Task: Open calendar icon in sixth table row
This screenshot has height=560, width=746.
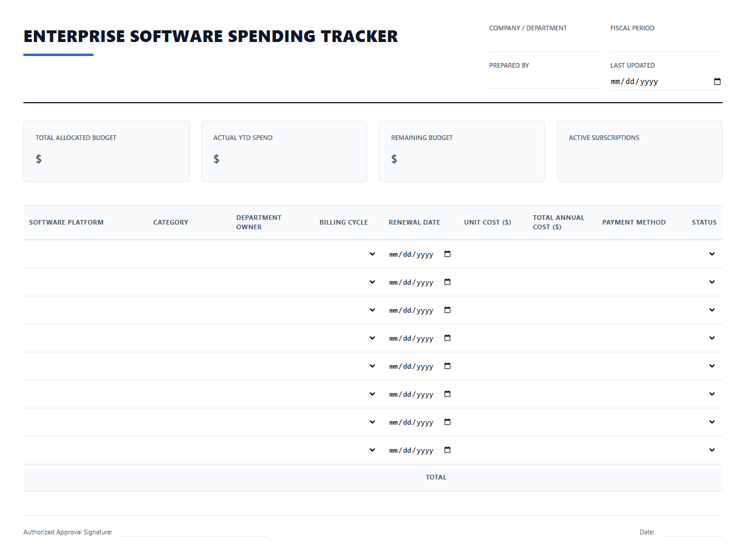Action: 448,394
